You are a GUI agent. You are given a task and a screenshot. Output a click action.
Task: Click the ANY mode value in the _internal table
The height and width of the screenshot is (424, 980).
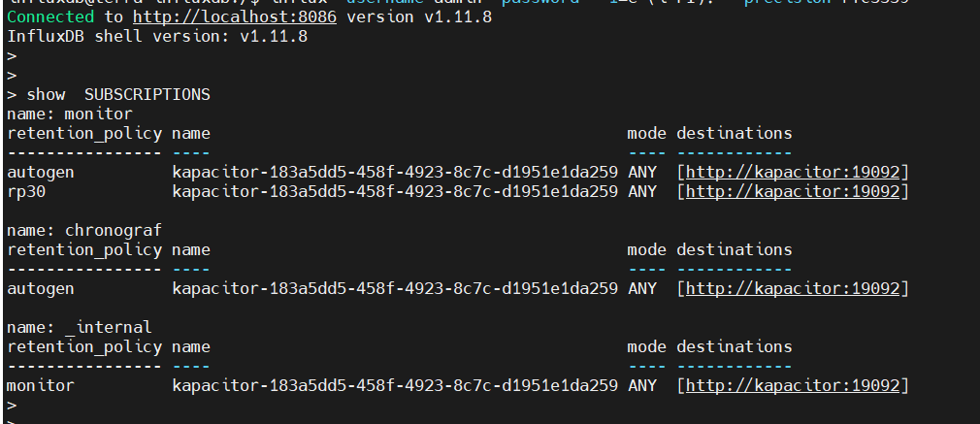tap(642, 386)
